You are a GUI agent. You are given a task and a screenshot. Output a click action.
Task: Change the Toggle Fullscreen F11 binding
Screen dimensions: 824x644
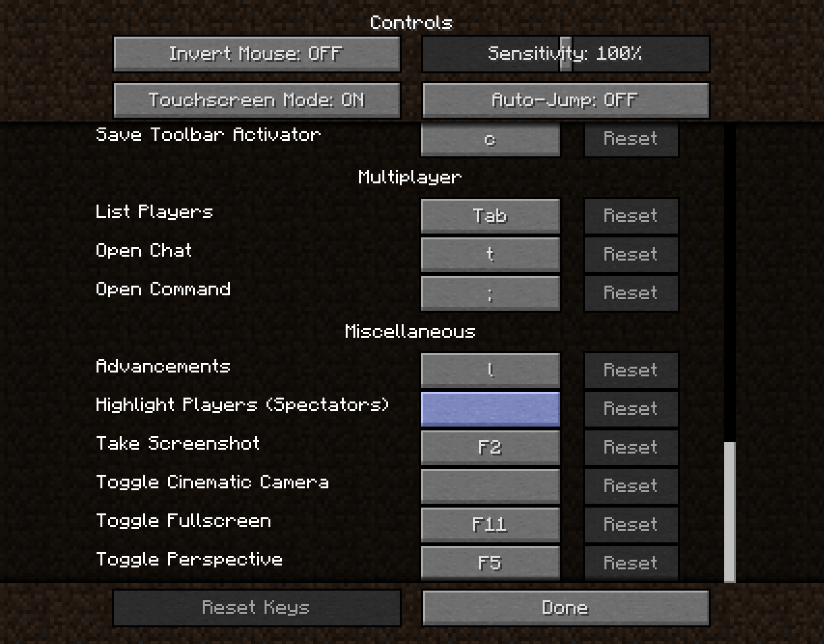(x=491, y=524)
